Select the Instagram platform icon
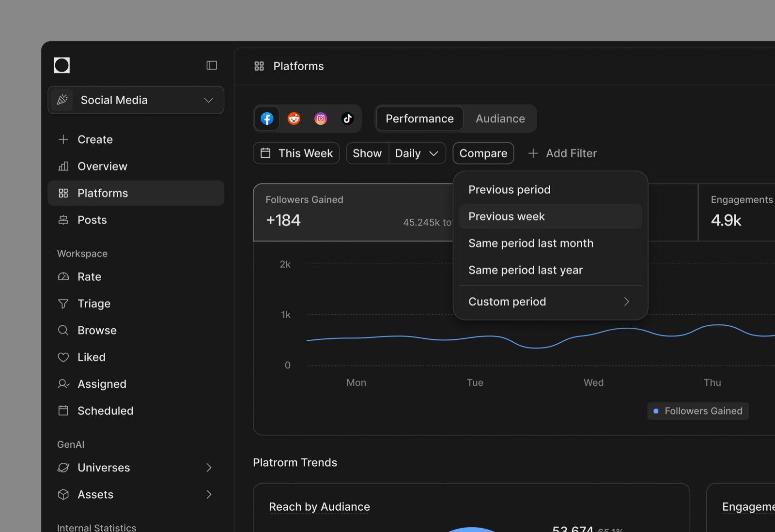The width and height of the screenshot is (775, 532). coord(321,119)
